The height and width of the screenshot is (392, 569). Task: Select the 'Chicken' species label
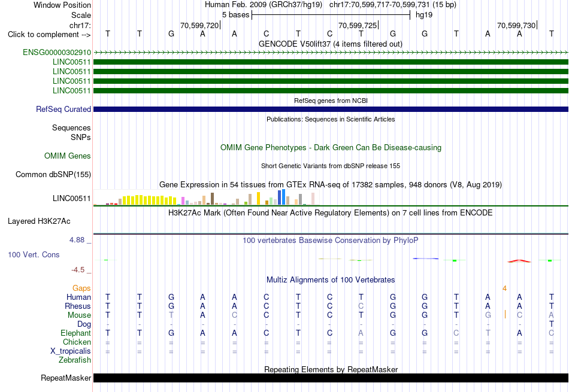77,342
